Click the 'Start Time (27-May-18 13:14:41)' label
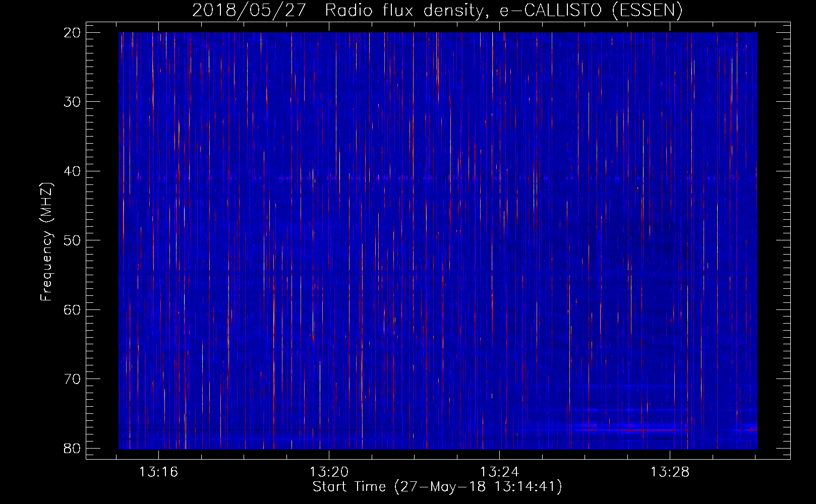The image size is (816, 504). point(437,487)
